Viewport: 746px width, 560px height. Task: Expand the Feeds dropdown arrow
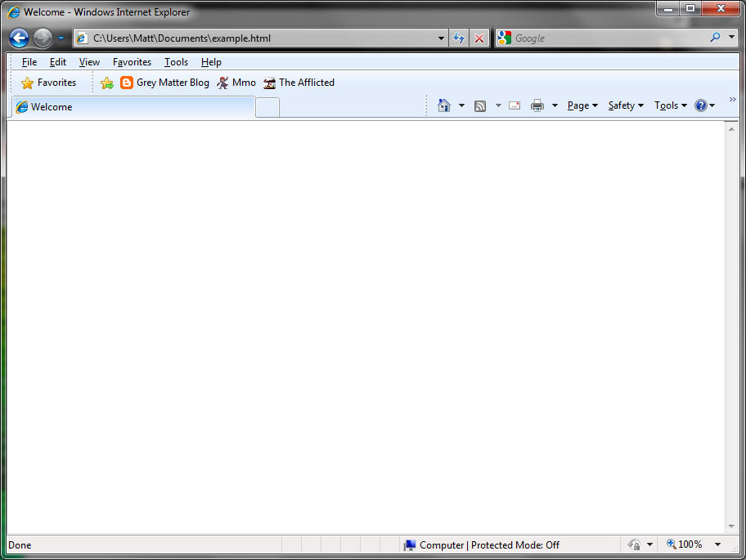[498, 105]
